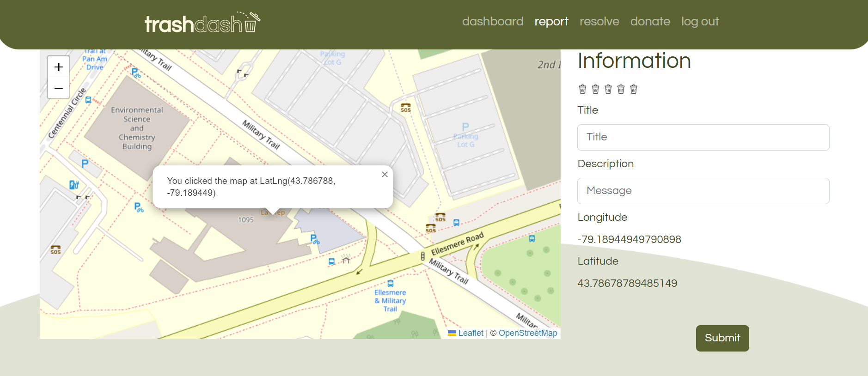Click the bus stop icon on Centennial Circle
Screen dimensions: 868x376
[x=88, y=100]
